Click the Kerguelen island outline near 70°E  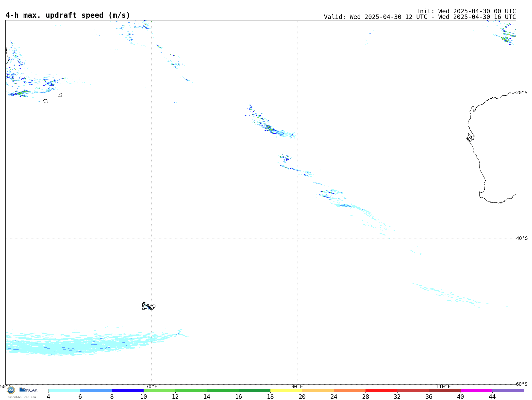tap(149, 306)
